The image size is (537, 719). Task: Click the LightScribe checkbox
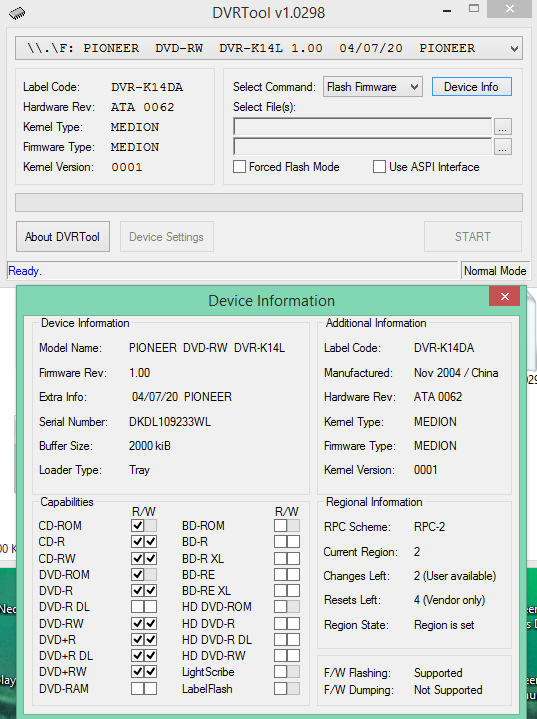(x=280, y=672)
